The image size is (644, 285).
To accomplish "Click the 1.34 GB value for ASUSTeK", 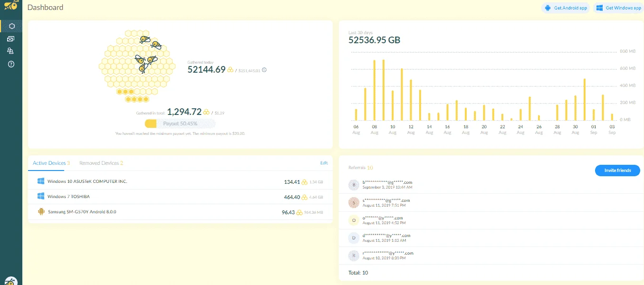I will [316, 182].
